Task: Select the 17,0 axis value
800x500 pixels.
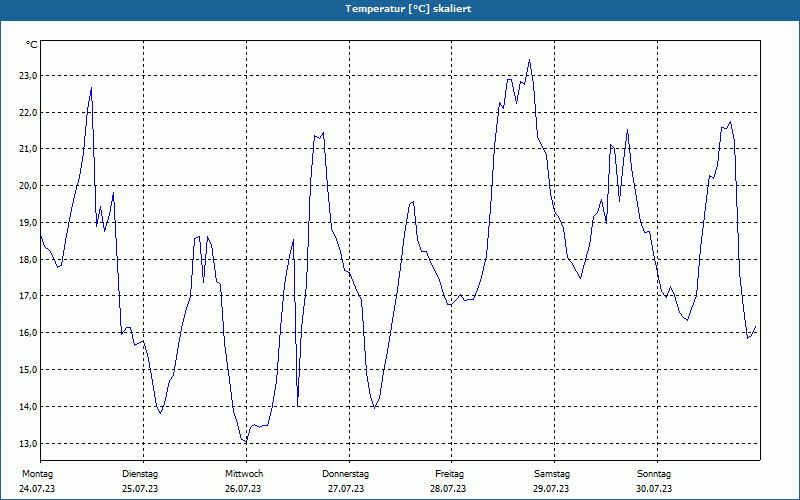Action: (28, 295)
